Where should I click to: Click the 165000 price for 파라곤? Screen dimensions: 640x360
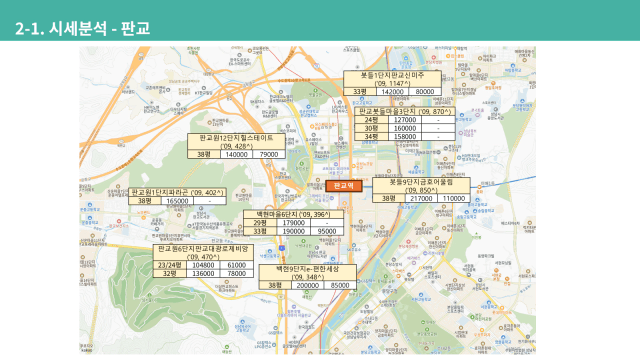click(178, 201)
